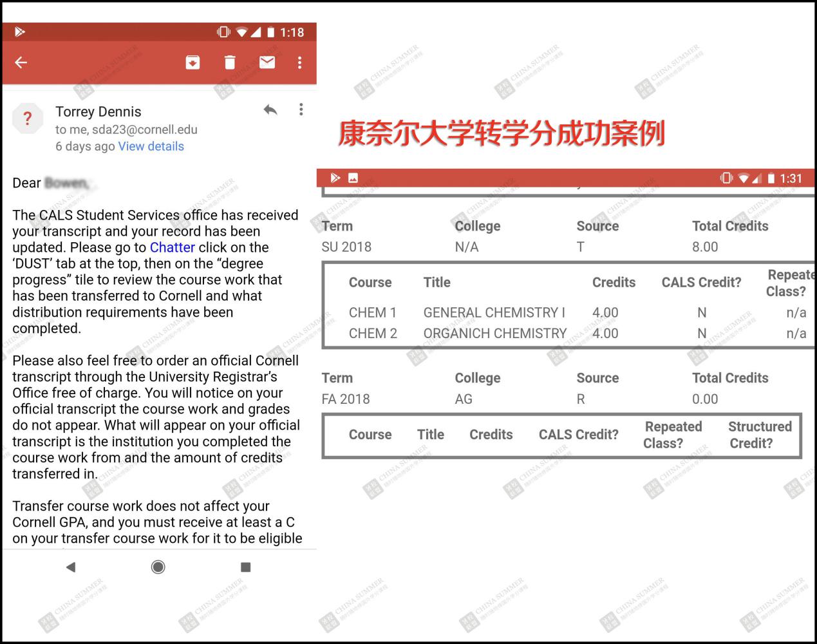Tap the battery icon in the 1:31 status bar
Viewport: 817px width, 644px height.
click(771, 178)
